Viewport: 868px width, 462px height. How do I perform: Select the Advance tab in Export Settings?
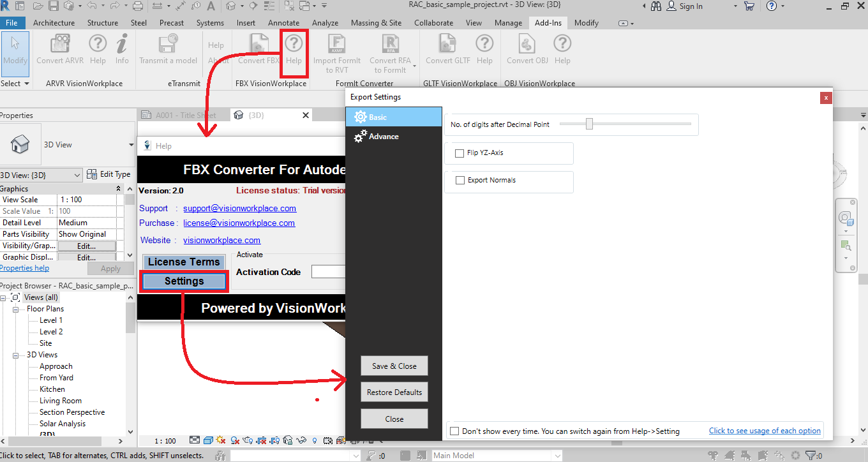[394, 137]
